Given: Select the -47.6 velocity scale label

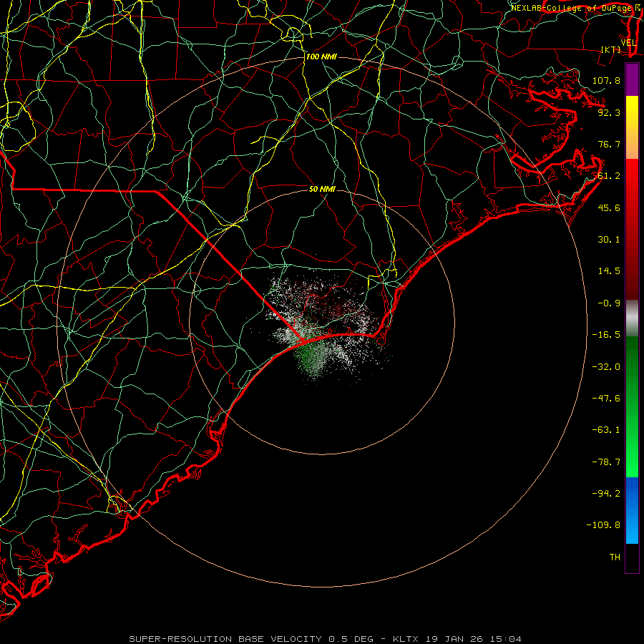Looking at the screenshot, I should pos(606,399).
